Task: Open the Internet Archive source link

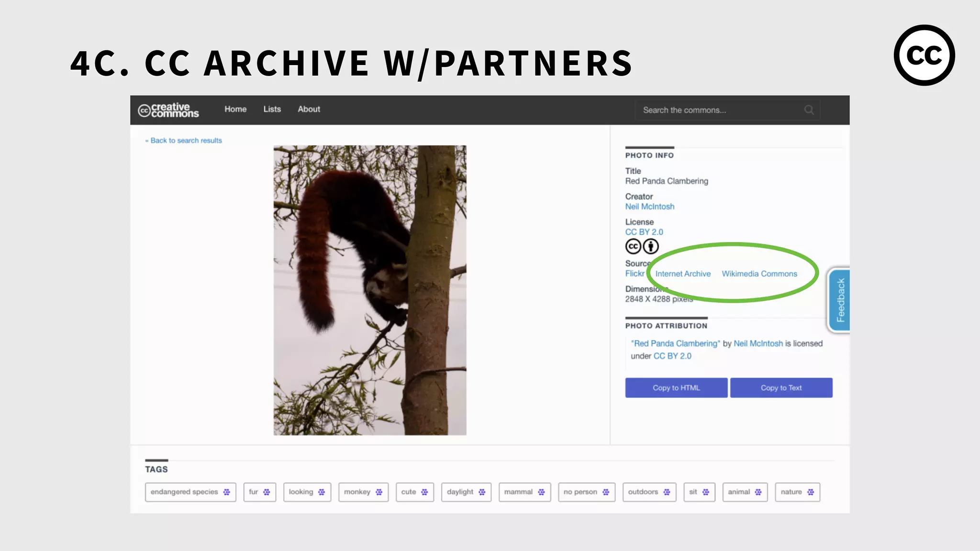Action: [x=683, y=274]
